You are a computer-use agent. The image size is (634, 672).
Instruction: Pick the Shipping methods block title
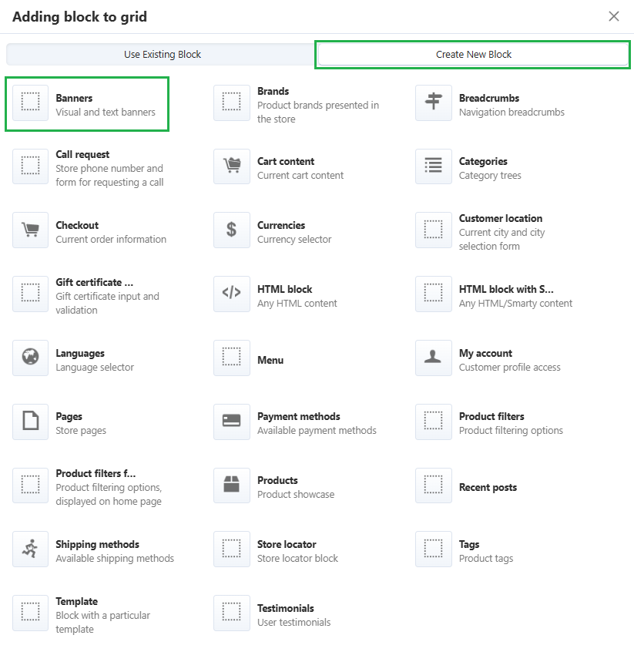pyautogui.click(x=97, y=544)
